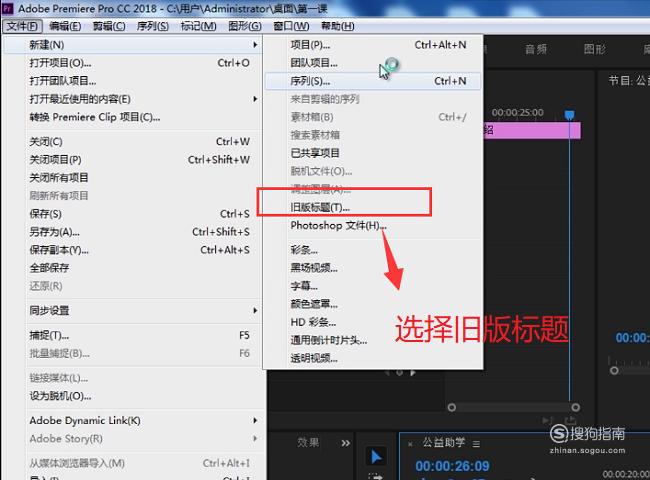650x480 pixels.
Task: Click the 00:00:26:09 timecode field
Action: [452, 466]
